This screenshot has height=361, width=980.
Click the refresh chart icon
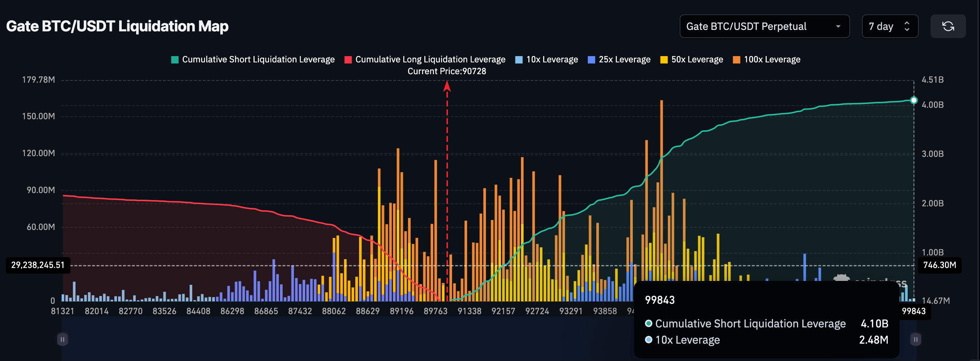tap(948, 26)
